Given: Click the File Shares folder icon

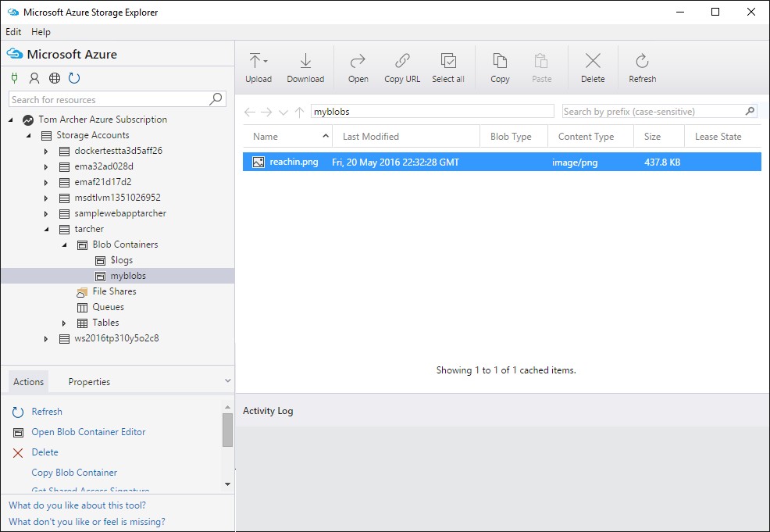Looking at the screenshot, I should pyautogui.click(x=82, y=292).
